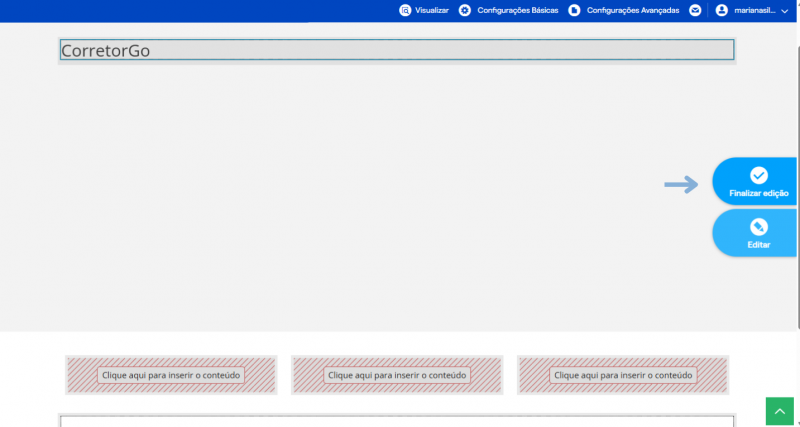Screen dimensions: 800x427
Task: Open the marianasil... account menu
Action: point(755,10)
